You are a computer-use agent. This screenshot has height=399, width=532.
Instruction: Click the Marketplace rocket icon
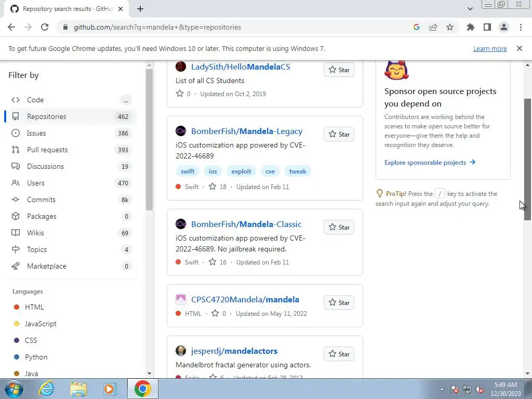[x=16, y=266]
